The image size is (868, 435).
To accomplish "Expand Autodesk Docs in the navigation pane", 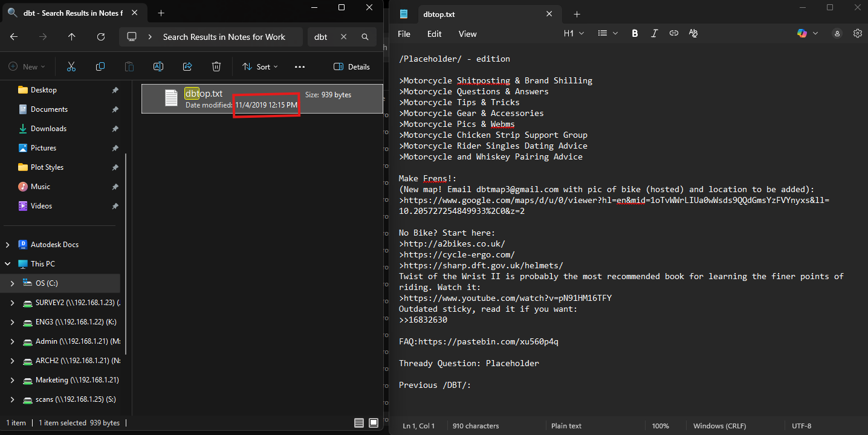I will coord(8,245).
